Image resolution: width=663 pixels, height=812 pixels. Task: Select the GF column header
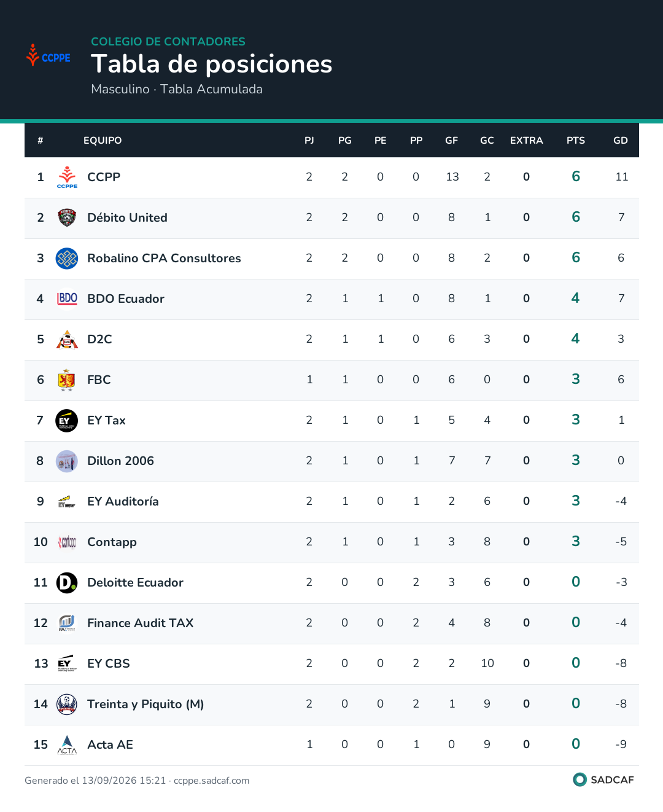[x=452, y=140]
